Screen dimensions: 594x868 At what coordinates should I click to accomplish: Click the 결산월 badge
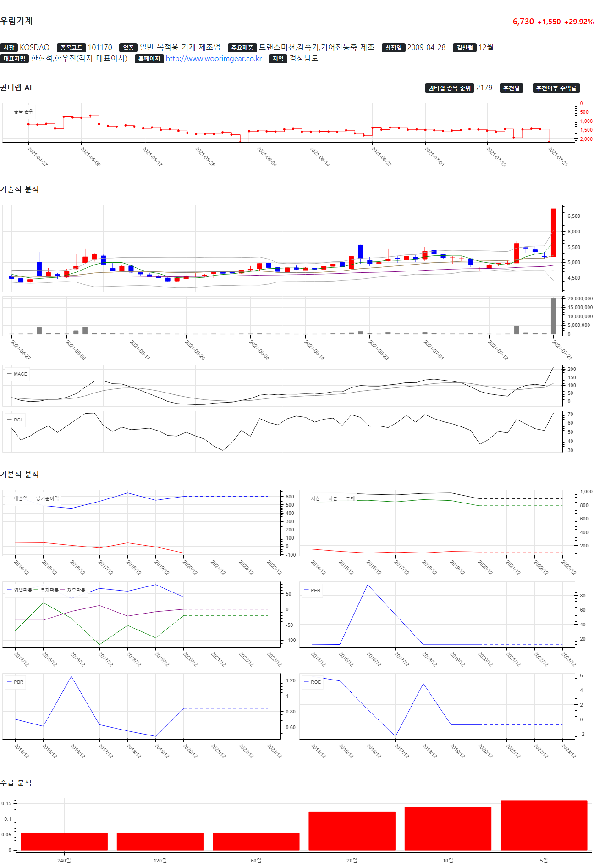(x=465, y=48)
